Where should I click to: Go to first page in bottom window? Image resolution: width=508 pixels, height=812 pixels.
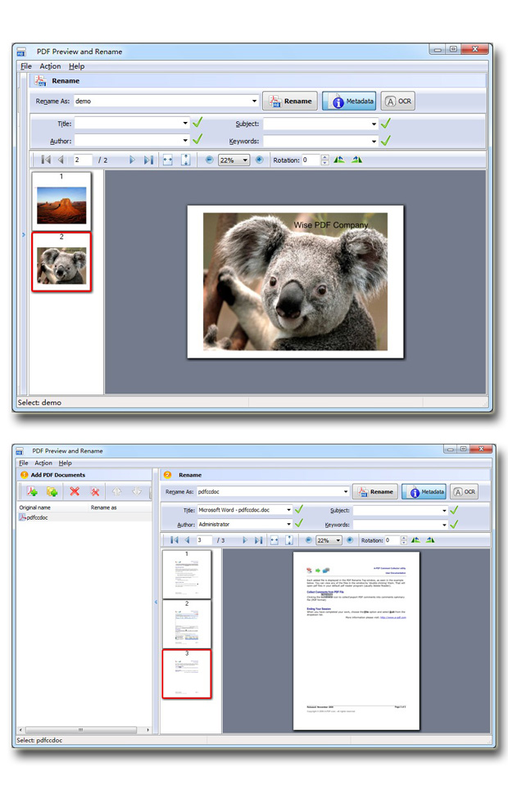tap(175, 540)
